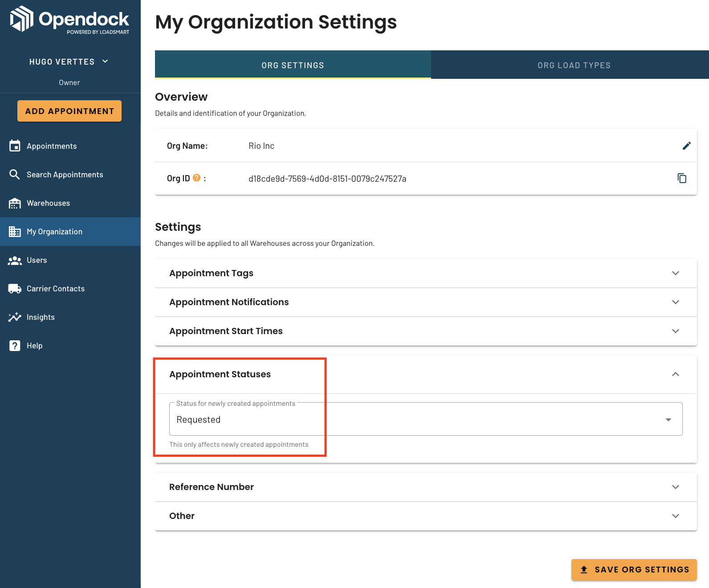Viewport: 709px width, 588px height.
Task: Click the Add Appointment button
Action: (69, 111)
